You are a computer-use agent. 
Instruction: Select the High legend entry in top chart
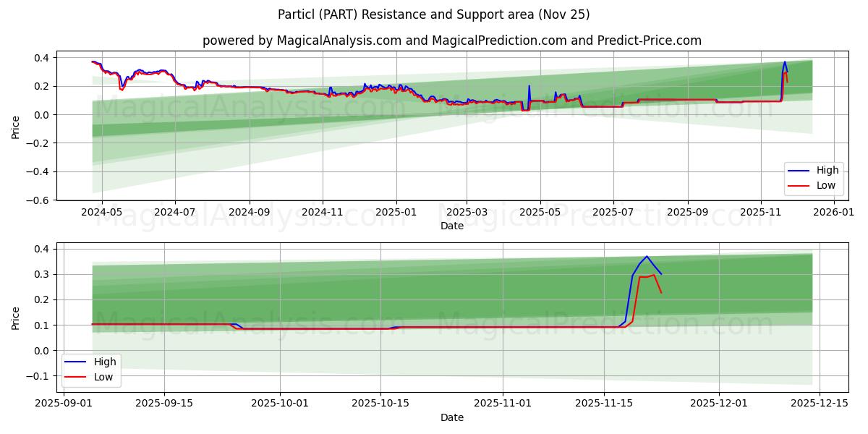pyautogui.click(x=827, y=170)
